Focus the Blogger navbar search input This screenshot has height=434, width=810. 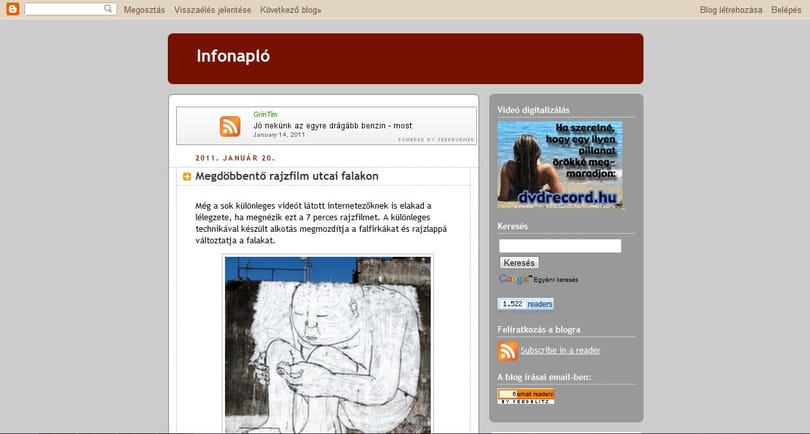65,9
